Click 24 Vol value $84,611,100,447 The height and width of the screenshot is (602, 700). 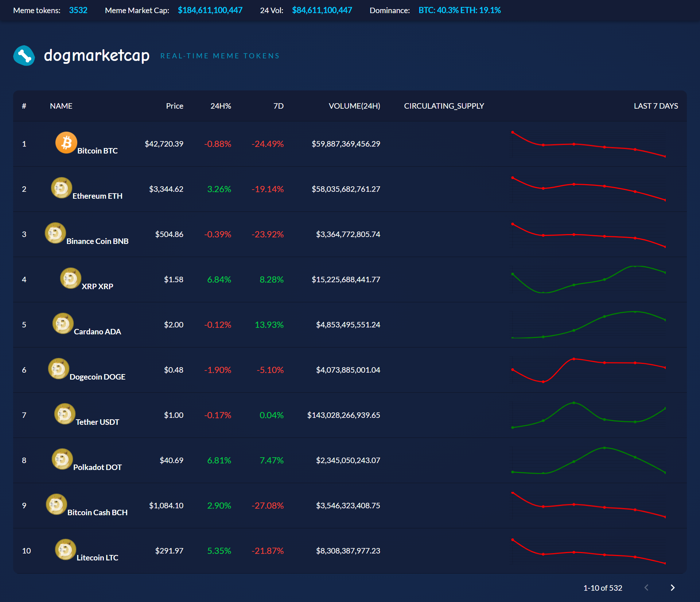[322, 10]
